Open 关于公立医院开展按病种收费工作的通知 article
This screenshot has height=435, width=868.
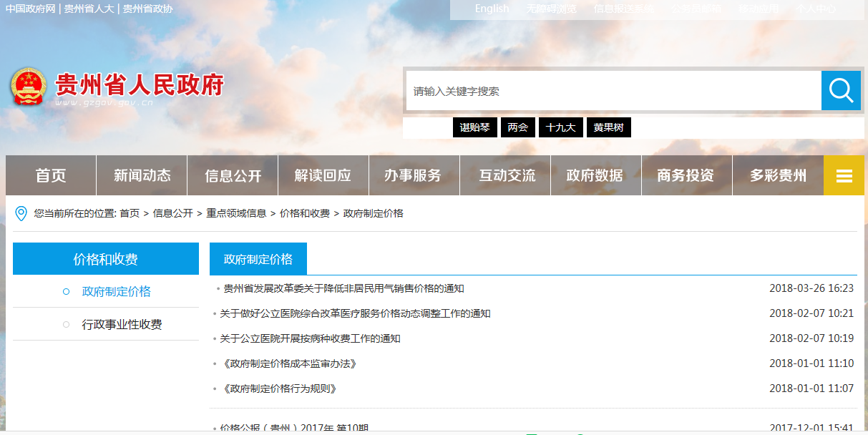(x=310, y=338)
